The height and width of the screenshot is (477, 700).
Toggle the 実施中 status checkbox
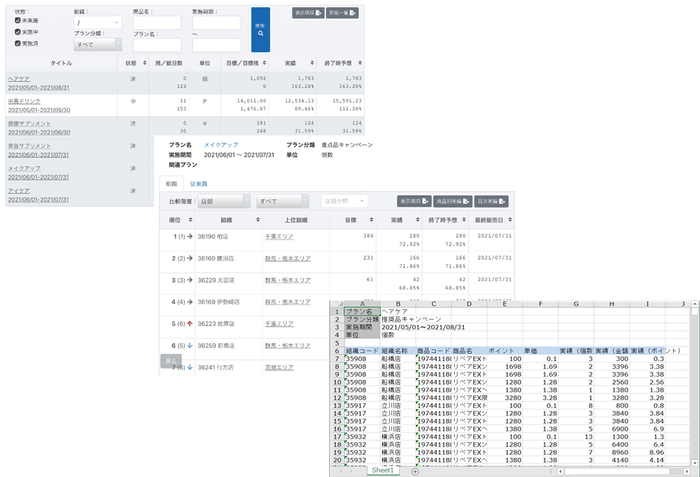(x=18, y=32)
